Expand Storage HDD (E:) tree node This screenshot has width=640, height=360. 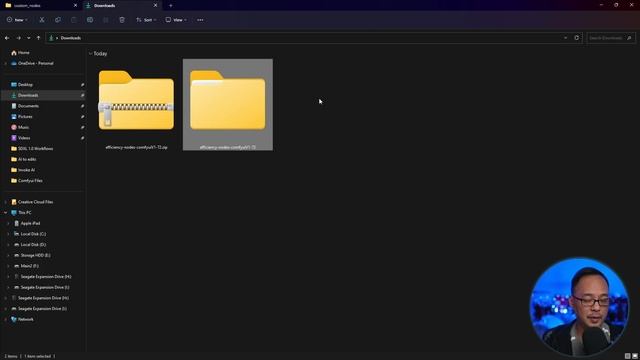(8, 255)
